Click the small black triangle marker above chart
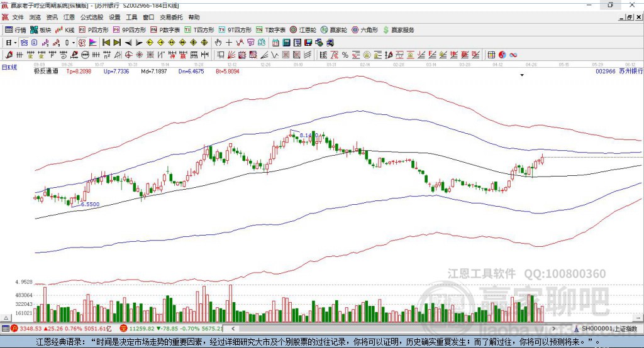Image resolution: width=644 pixels, height=348 pixels. [x=522, y=75]
